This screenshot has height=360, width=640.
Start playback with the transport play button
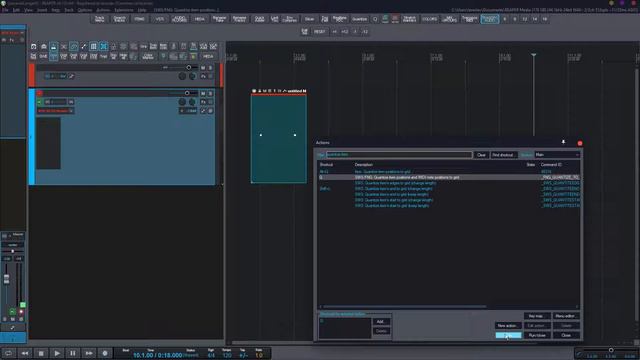(x=57, y=353)
